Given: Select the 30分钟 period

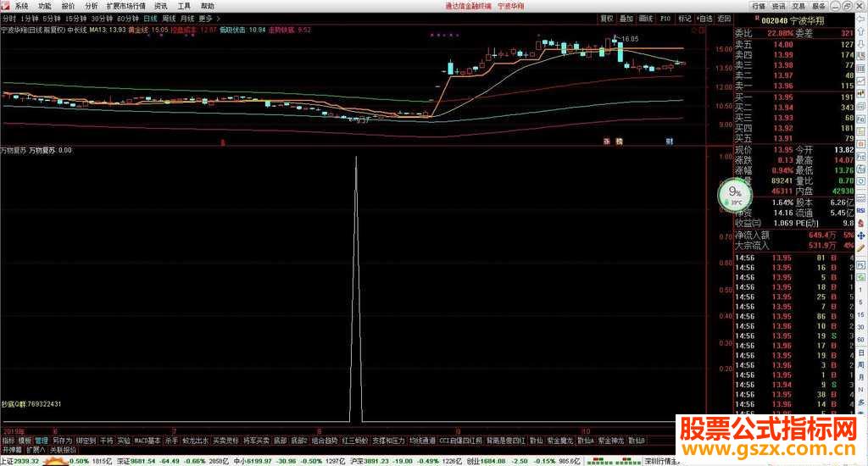Looking at the screenshot, I should pyautogui.click(x=102, y=19).
